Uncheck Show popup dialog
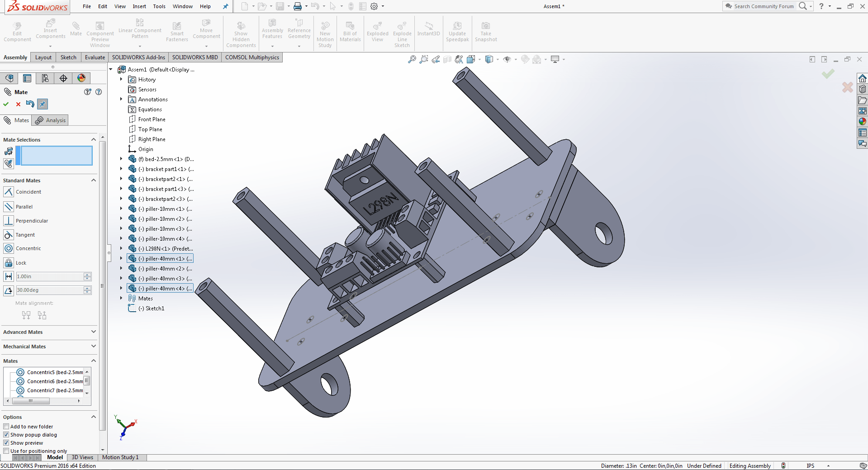868x470 pixels. point(6,435)
